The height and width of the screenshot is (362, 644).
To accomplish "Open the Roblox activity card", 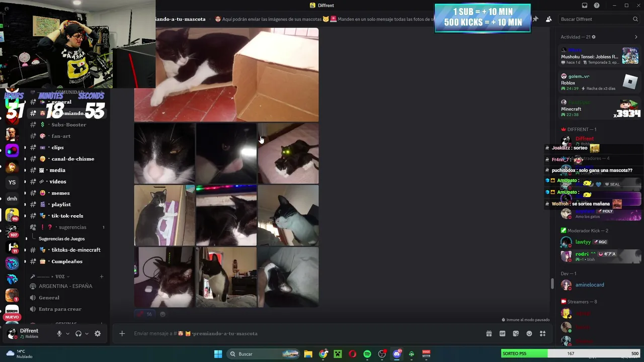I will [600, 82].
